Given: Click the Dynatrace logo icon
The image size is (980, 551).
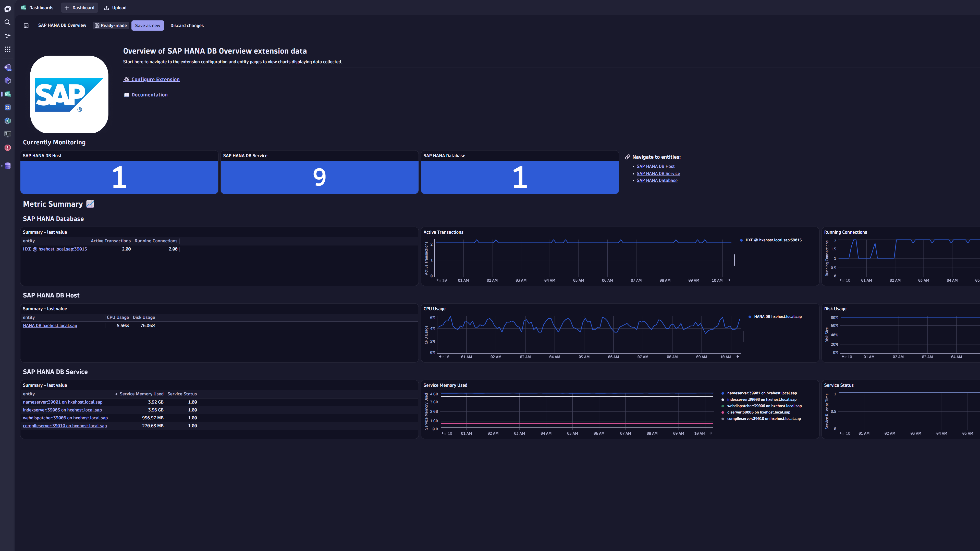Looking at the screenshot, I should pyautogui.click(x=8, y=8).
